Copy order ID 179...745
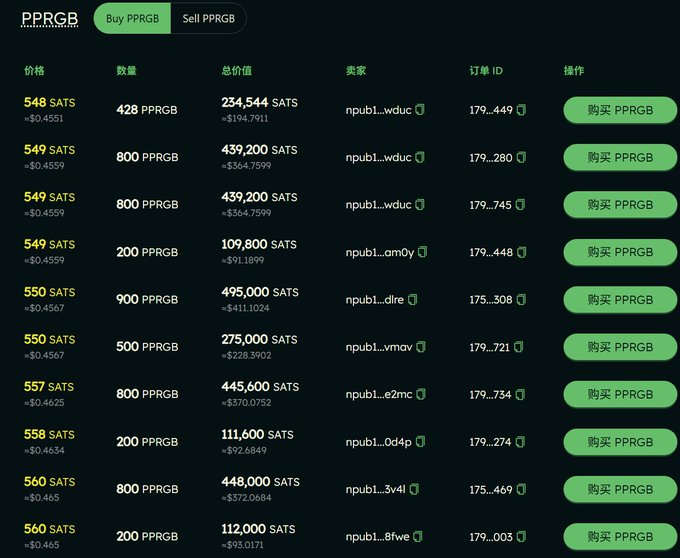 click(520, 204)
